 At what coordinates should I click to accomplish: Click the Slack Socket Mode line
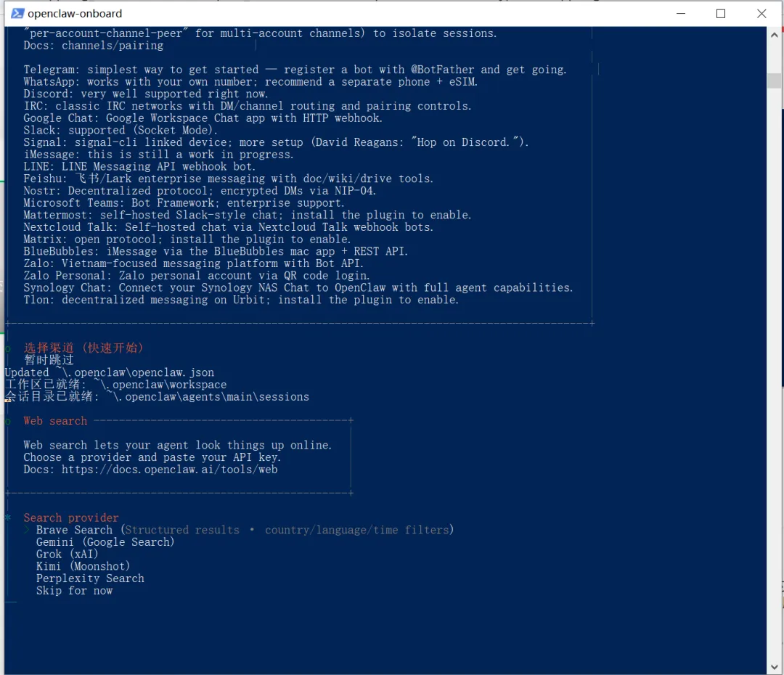tap(121, 130)
